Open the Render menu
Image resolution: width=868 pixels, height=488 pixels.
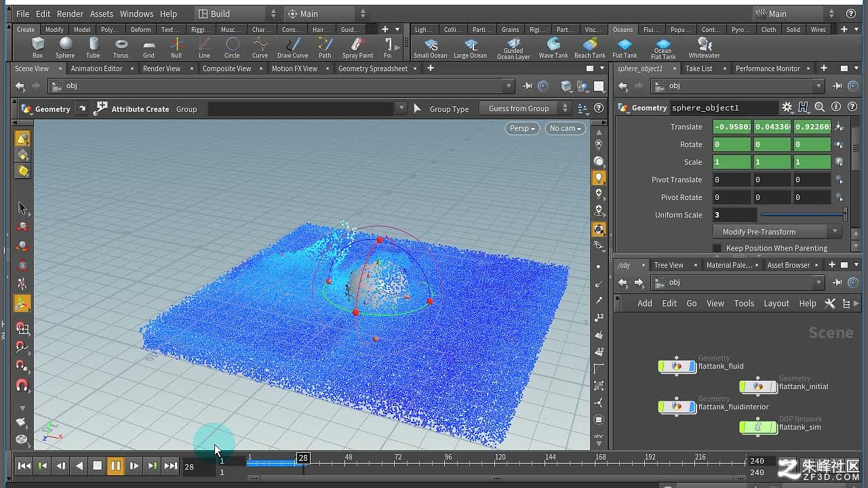70,14
